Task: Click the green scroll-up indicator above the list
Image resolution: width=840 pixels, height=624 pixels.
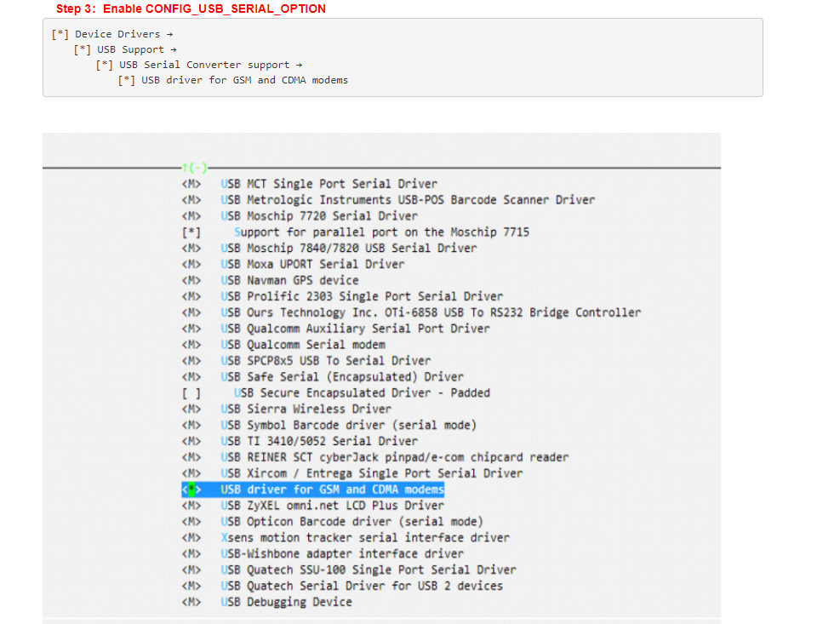Action: click(x=194, y=168)
